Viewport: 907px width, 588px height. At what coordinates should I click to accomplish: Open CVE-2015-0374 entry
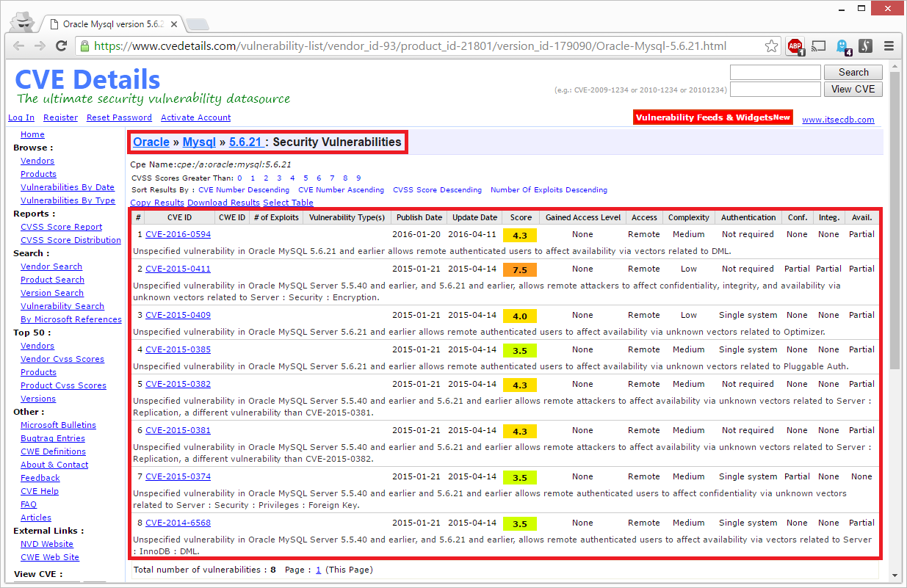(178, 476)
